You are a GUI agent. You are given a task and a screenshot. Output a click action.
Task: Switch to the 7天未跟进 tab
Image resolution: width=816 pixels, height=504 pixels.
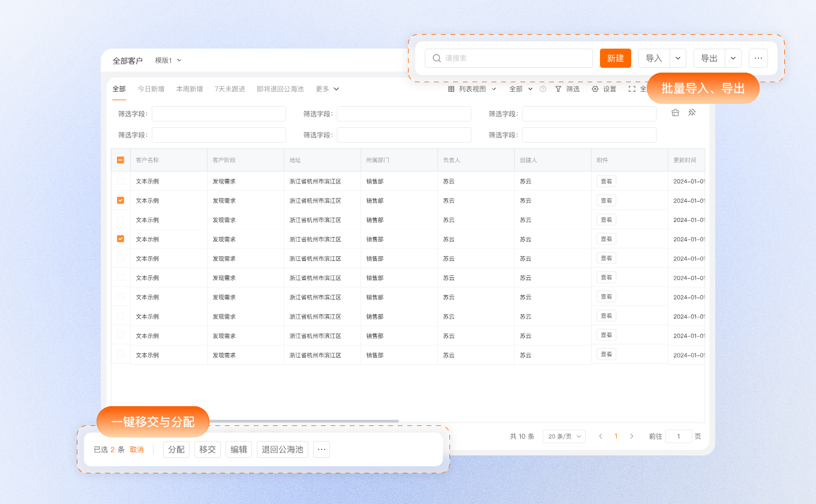pos(230,89)
